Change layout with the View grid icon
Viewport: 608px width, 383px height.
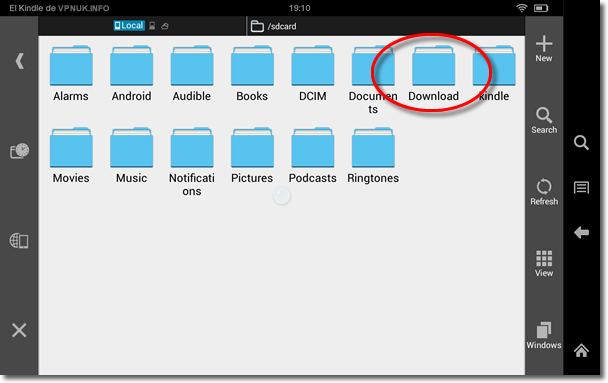pos(544,264)
